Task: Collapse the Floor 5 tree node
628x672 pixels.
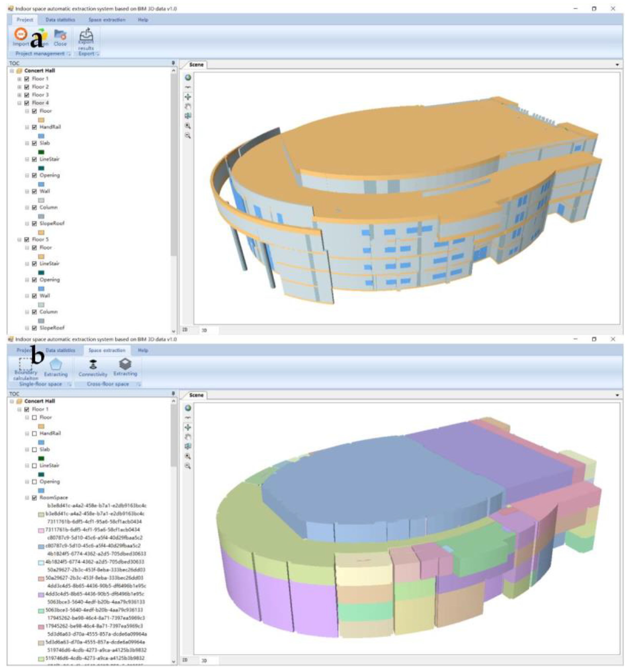Action: (19, 240)
